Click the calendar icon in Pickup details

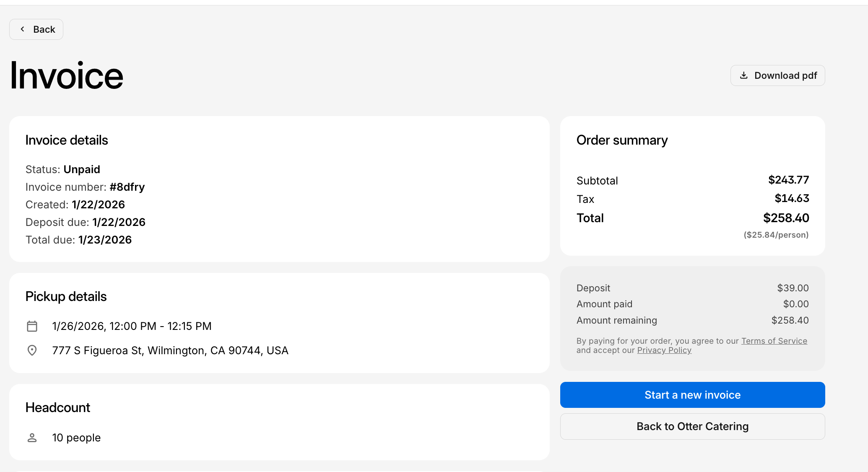coord(32,326)
